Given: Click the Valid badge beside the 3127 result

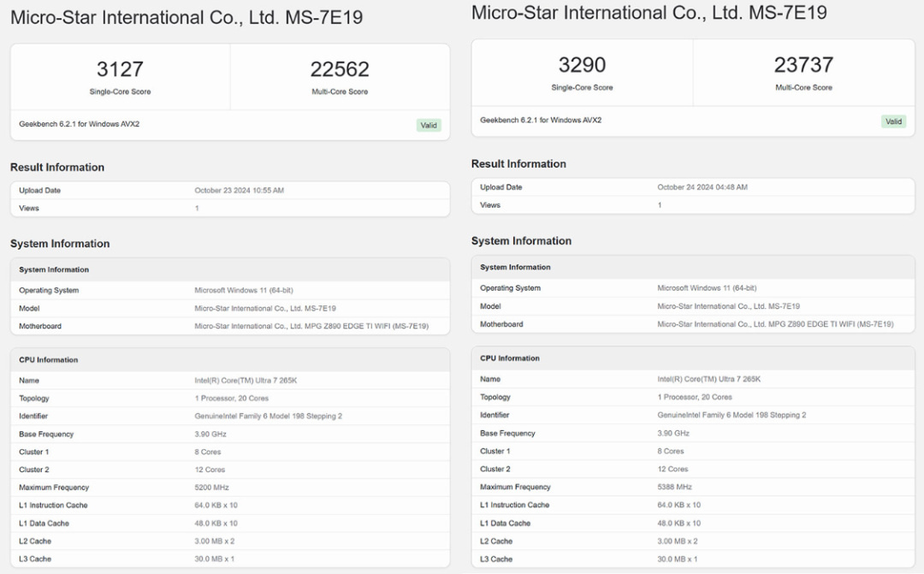Looking at the screenshot, I should pos(429,125).
